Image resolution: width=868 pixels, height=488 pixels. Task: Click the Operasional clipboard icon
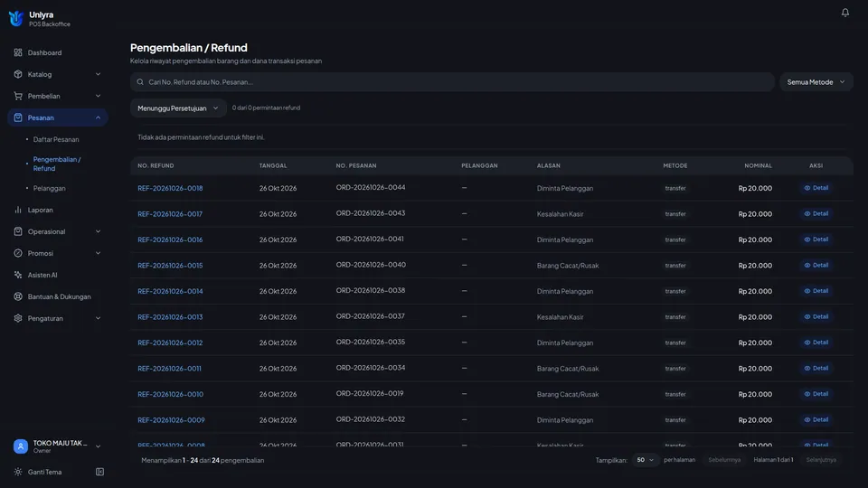pos(18,231)
